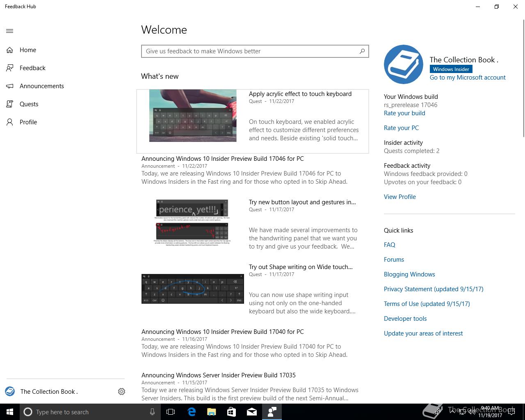Open the FAQ quick link
Screen dimensions: 525x420
point(390,245)
